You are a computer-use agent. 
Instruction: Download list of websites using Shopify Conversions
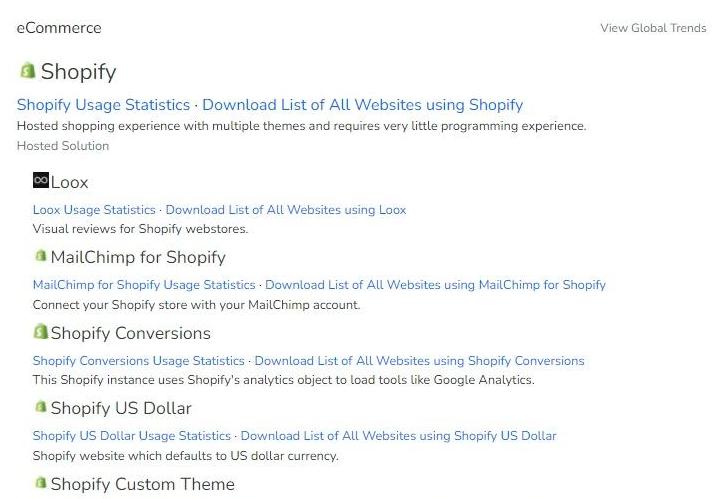(419, 361)
